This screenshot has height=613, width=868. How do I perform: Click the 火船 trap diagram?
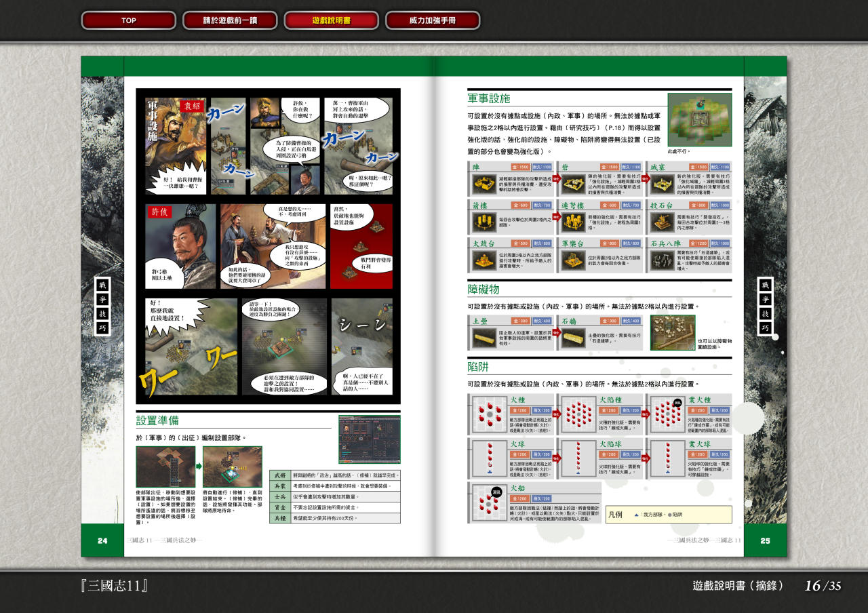pos(489,502)
